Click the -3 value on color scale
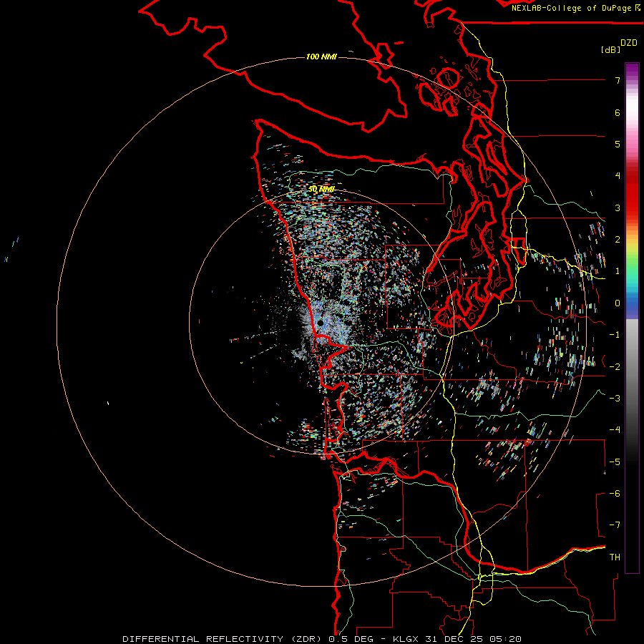 [x=615, y=398]
